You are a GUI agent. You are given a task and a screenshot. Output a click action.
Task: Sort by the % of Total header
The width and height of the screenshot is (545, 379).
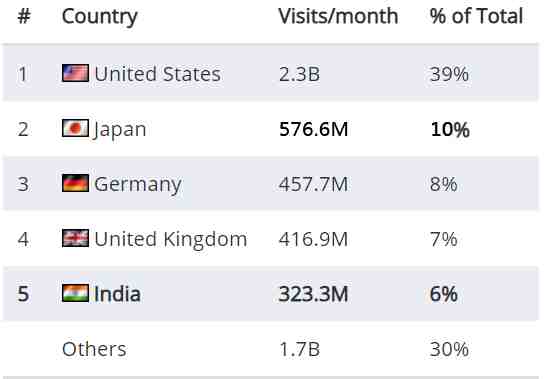pos(476,16)
